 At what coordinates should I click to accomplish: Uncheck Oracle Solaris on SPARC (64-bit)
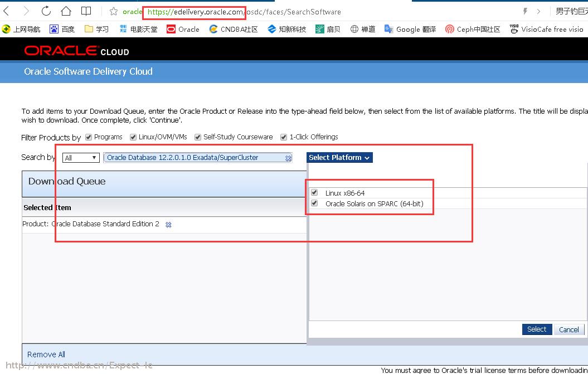(x=314, y=203)
